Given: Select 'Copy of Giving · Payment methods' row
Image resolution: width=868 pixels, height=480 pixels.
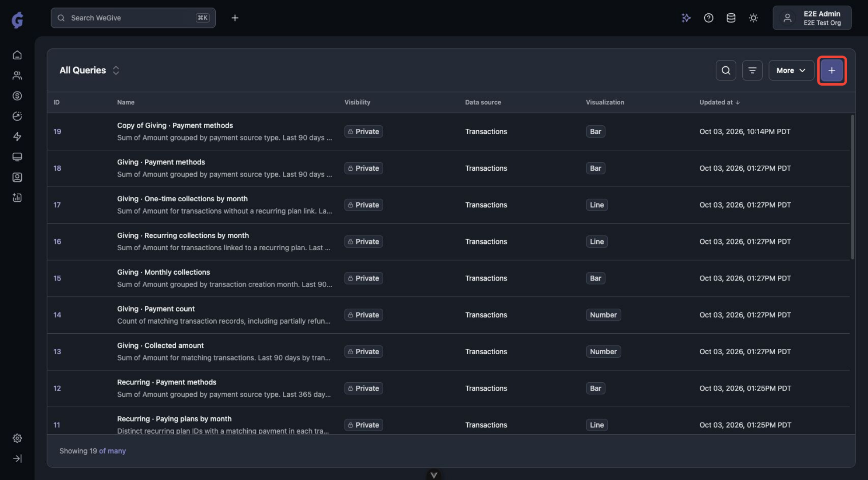Looking at the screenshot, I should (448, 132).
